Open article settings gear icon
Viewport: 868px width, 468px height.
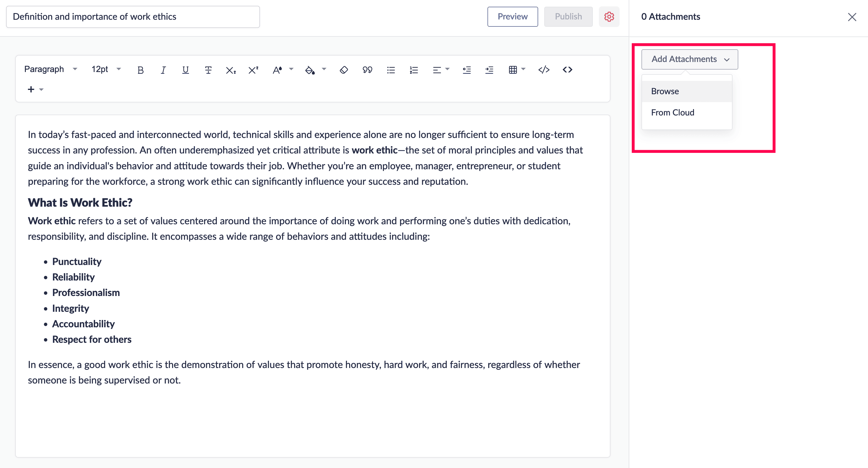pos(609,16)
